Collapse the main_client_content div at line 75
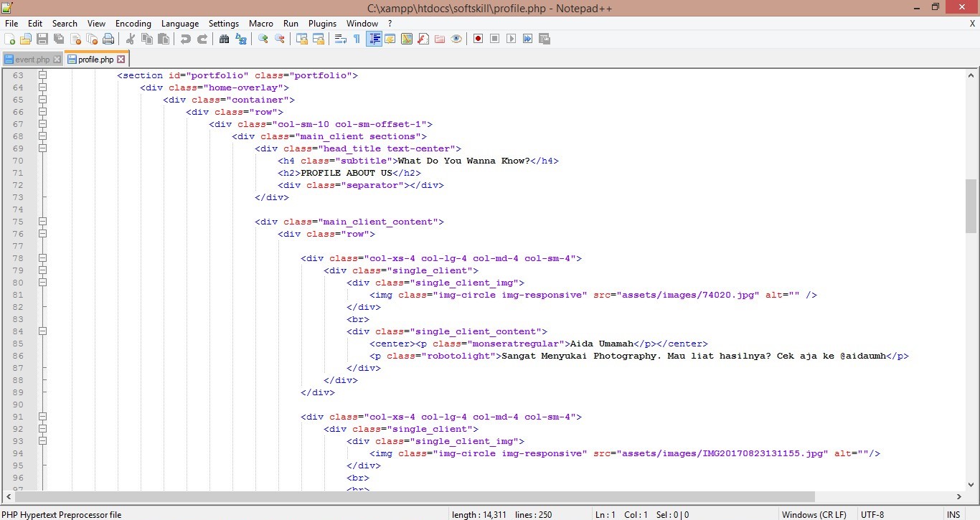Screen dimensions: 980x520 42,222
